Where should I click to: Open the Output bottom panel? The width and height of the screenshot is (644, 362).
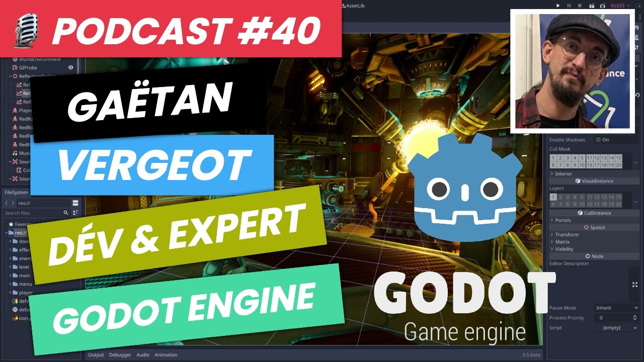coord(96,355)
